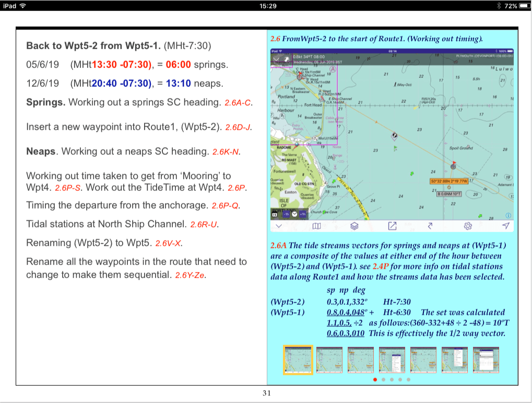The image size is (532, 403).
Task: Tap the export share icon under chart
Action: (392, 226)
